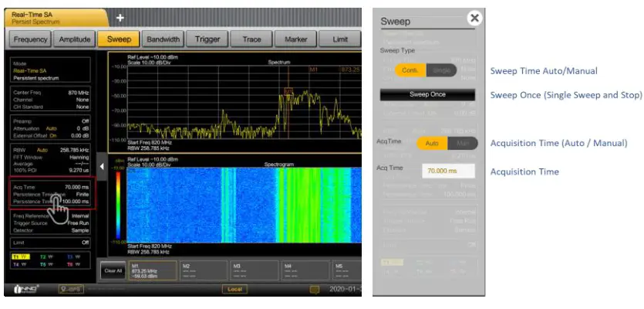Select marker M1 box showing 873.25 MHz
The width and height of the screenshot is (644, 309).
pos(153,270)
